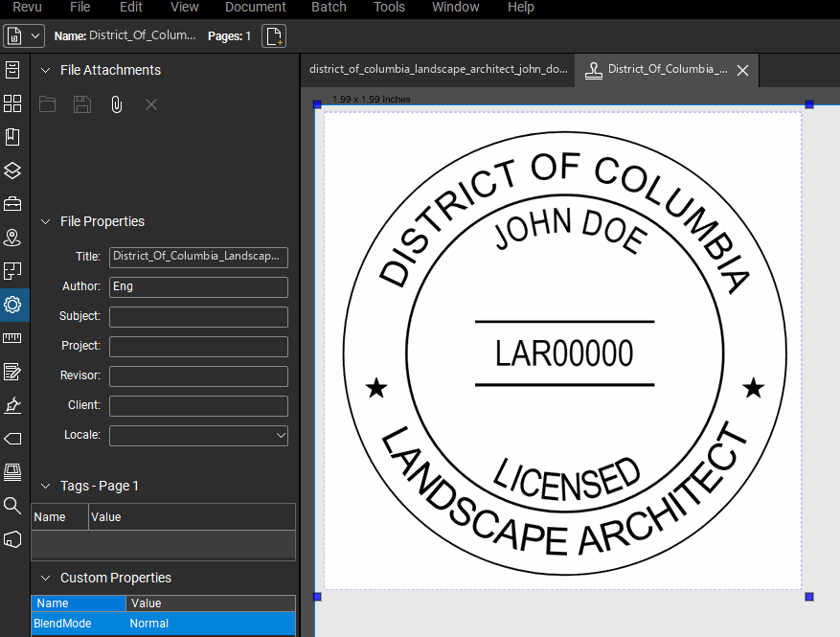Open the Revu menu
This screenshot has width=840, height=637.
click(28, 7)
